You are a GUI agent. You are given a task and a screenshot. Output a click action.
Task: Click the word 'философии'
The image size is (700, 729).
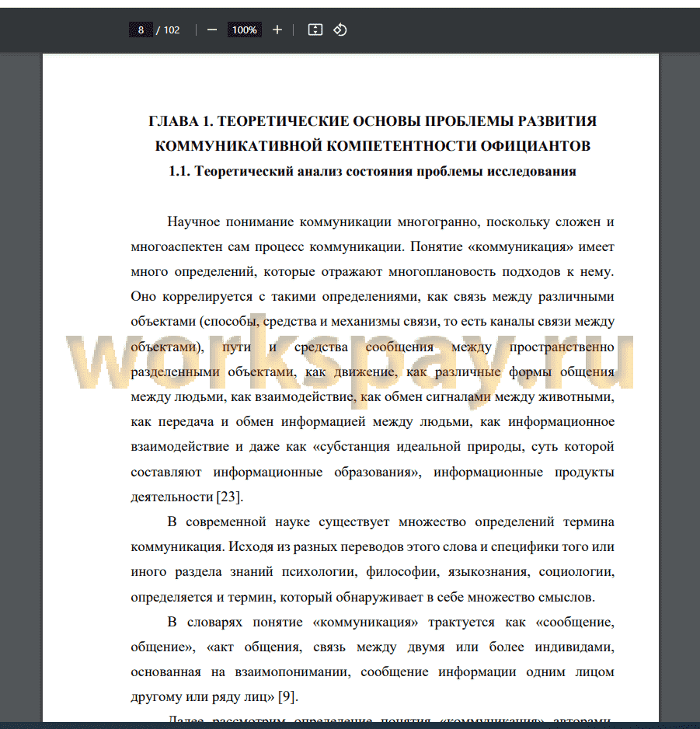pos(402,572)
